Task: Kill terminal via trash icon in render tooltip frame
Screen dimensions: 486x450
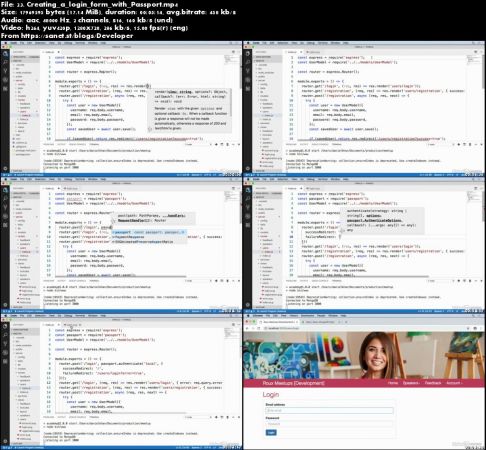Action: click(x=228, y=144)
